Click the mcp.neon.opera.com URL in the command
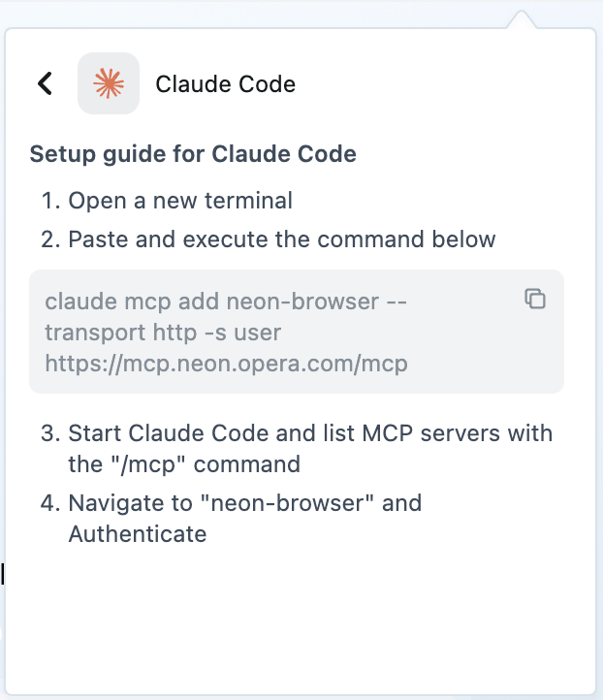 click(x=226, y=364)
